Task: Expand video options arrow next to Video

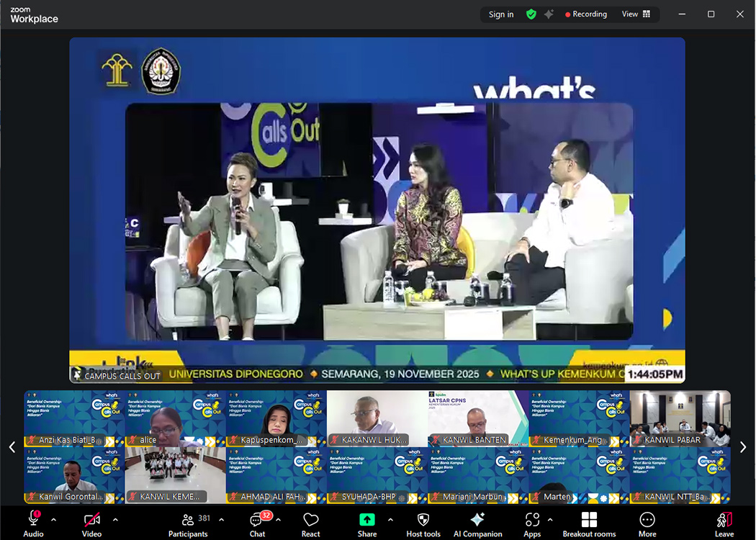Action: (115, 519)
